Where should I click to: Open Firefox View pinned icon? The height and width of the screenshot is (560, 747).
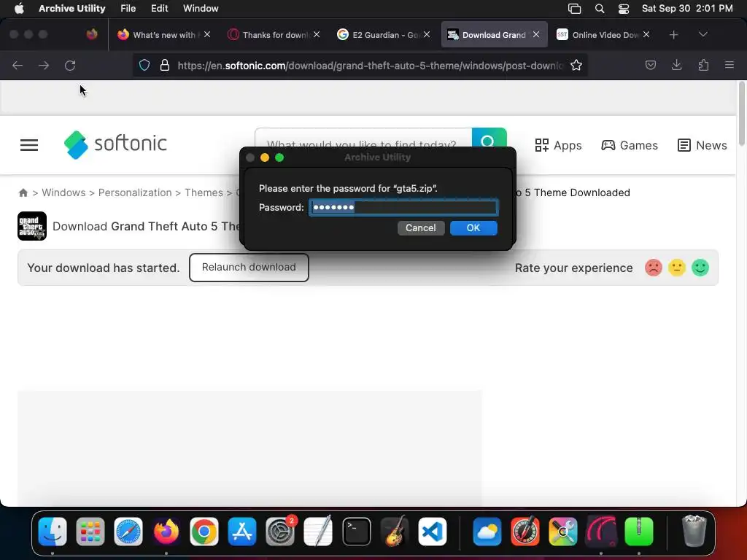(x=92, y=34)
